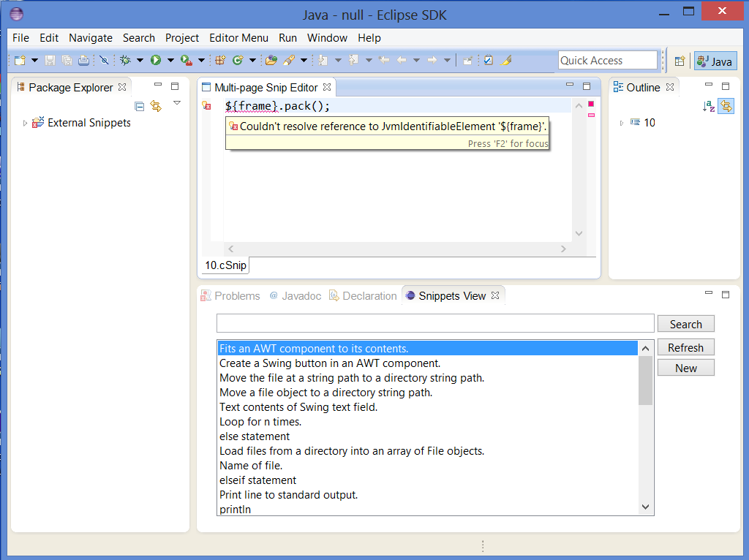Viewport: 749px width, 560px height.
Task: Click the New snippet button
Action: [686, 368]
